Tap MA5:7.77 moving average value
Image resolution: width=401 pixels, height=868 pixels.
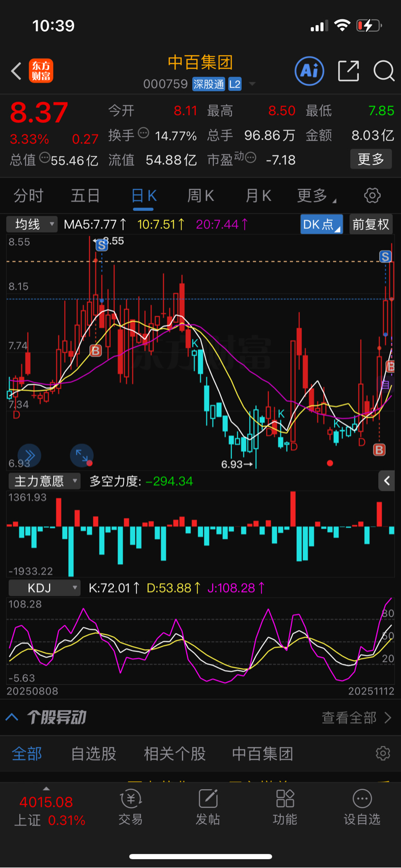tap(95, 224)
